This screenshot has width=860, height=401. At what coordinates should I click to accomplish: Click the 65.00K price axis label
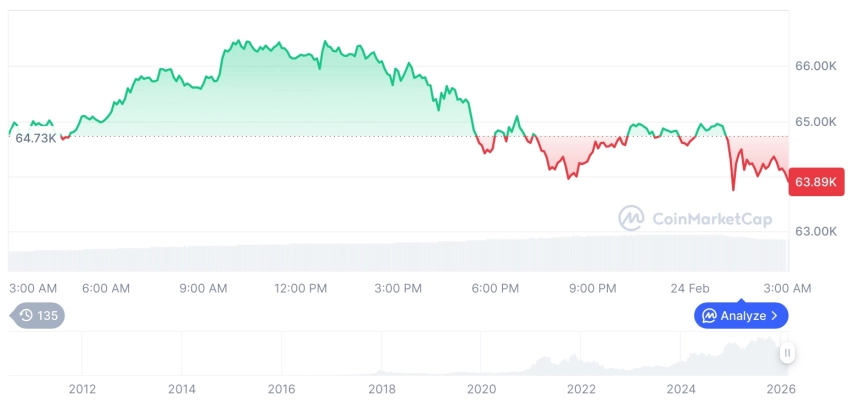[815, 122]
